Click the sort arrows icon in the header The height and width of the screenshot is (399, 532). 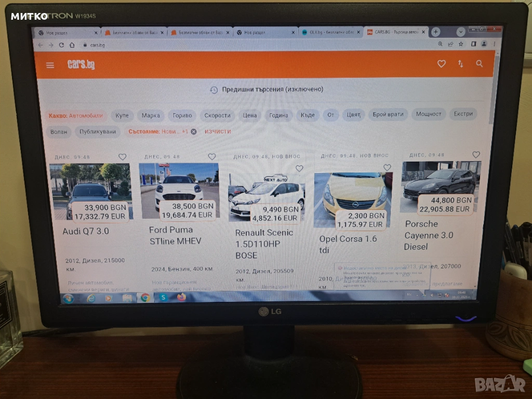460,64
